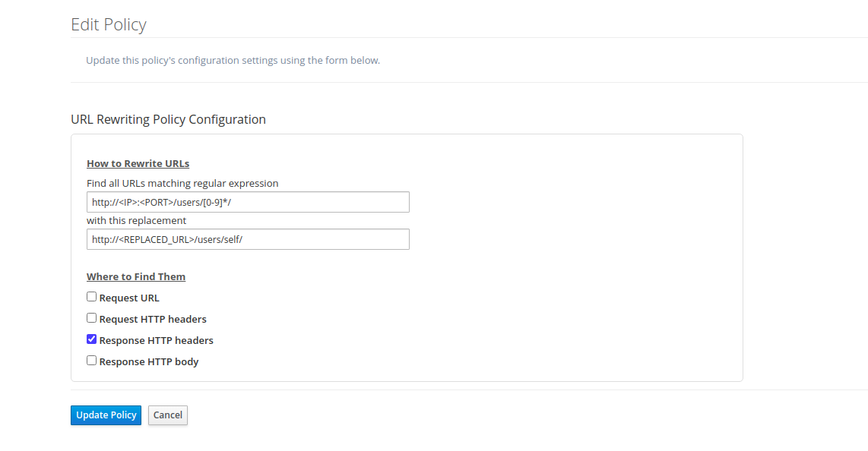Check the Request URL checkbox
868x451 pixels.
pyautogui.click(x=91, y=297)
